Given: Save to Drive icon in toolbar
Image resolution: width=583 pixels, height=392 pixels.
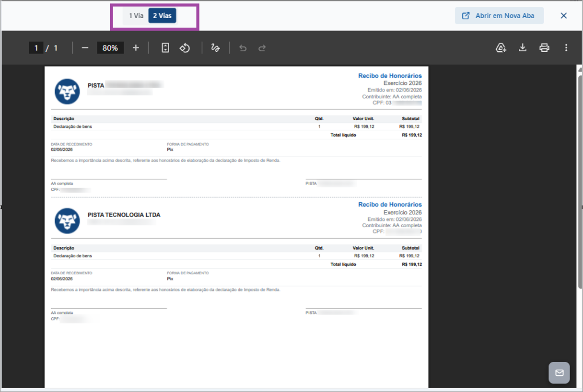Looking at the screenshot, I should click(501, 48).
